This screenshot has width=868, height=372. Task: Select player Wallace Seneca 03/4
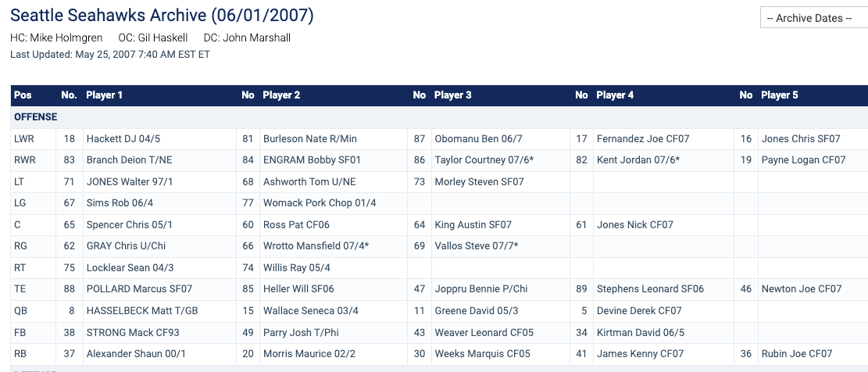(x=310, y=311)
